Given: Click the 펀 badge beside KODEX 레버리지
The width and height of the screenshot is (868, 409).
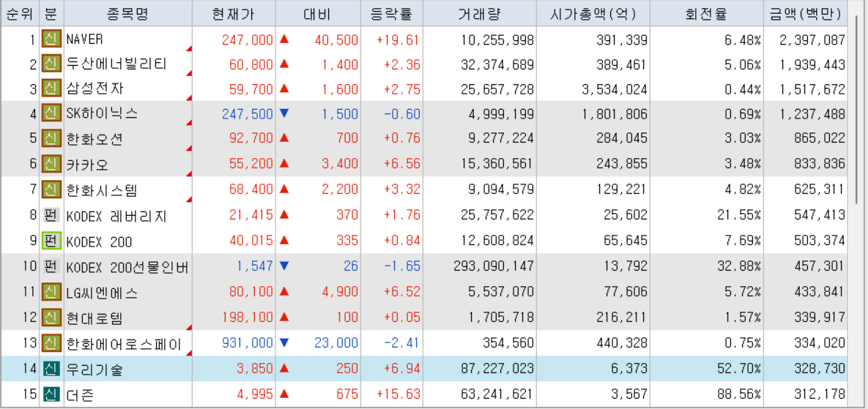Looking at the screenshot, I should (51, 216).
